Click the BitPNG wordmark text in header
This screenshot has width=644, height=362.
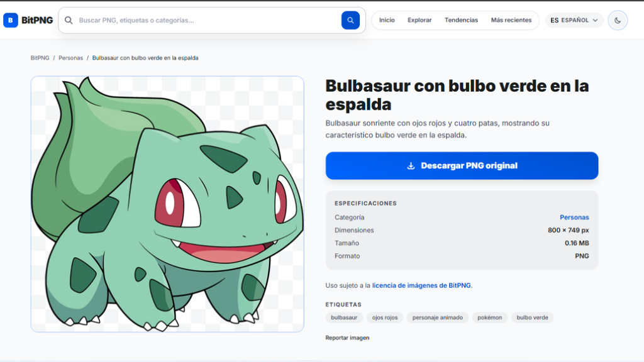[x=37, y=20]
